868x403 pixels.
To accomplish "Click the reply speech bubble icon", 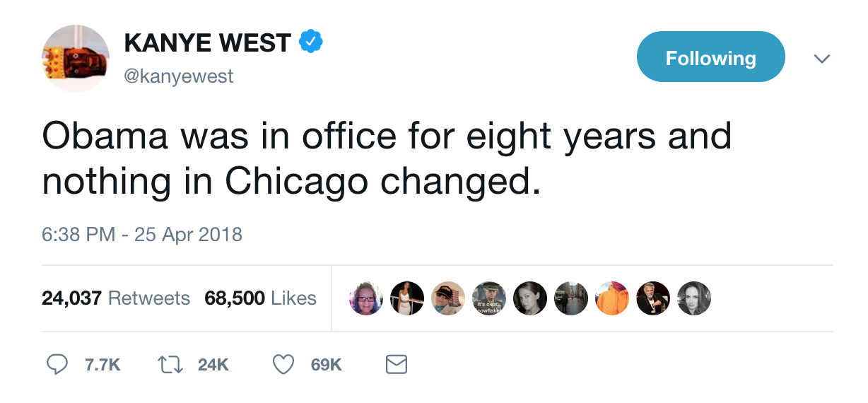I will (x=57, y=364).
